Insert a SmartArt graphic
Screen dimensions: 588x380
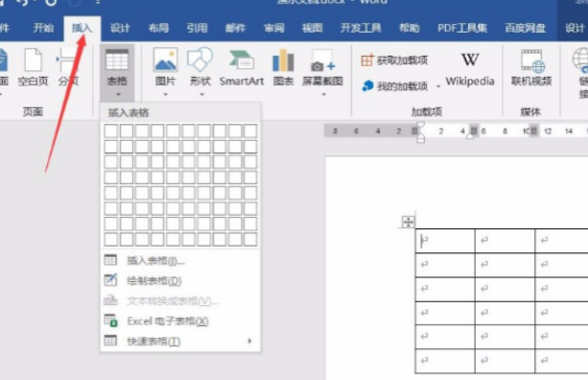pyautogui.click(x=242, y=67)
